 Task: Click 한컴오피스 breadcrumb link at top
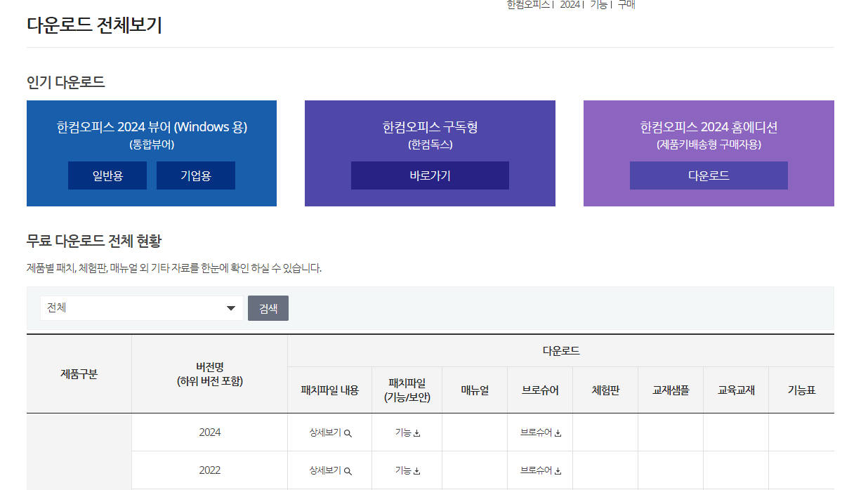528,4
